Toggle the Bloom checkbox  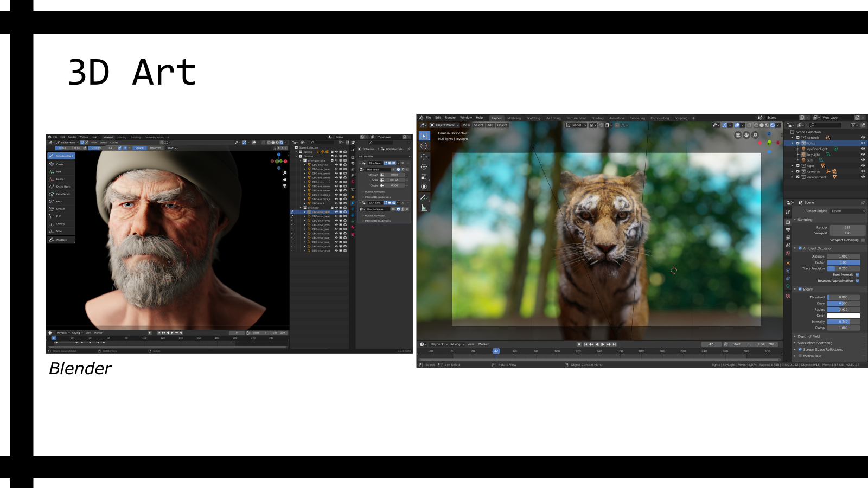(x=800, y=289)
